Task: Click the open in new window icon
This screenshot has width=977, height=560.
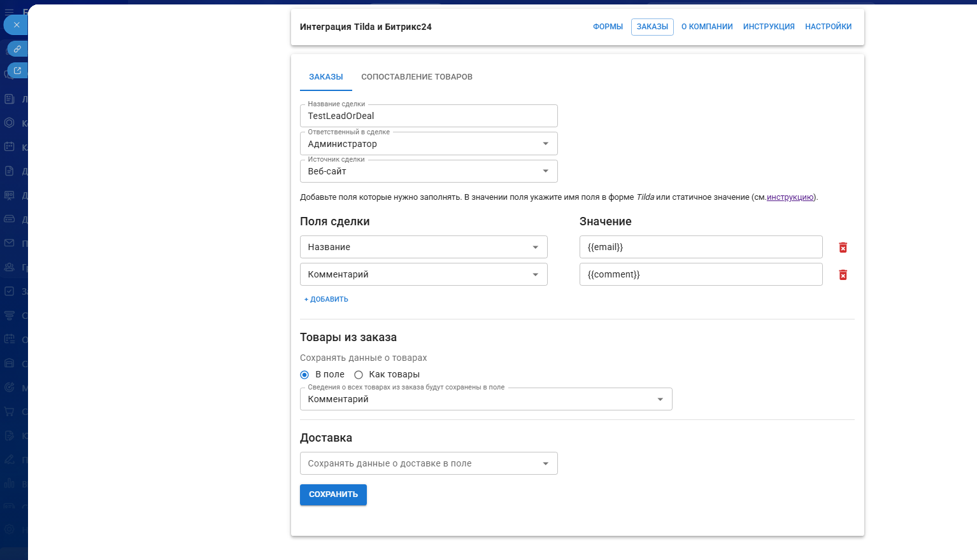Action: (17, 71)
